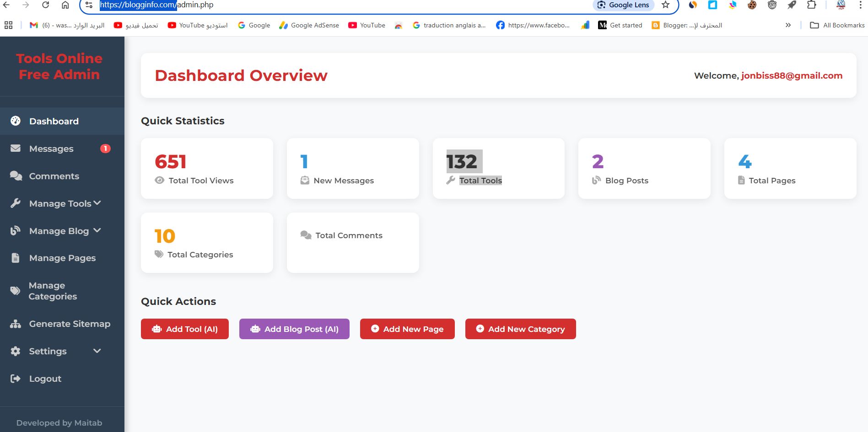Expand the Settings submenu chevron
The height and width of the screenshot is (432, 868).
[x=97, y=351]
